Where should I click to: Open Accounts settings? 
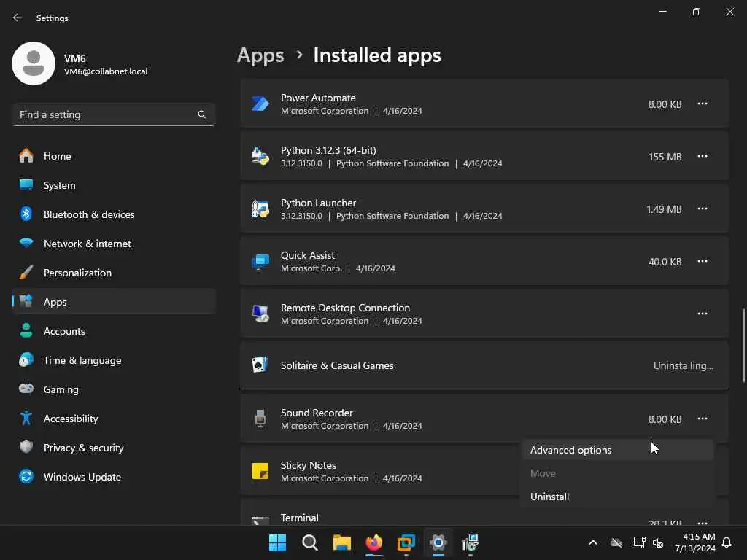pos(113,331)
